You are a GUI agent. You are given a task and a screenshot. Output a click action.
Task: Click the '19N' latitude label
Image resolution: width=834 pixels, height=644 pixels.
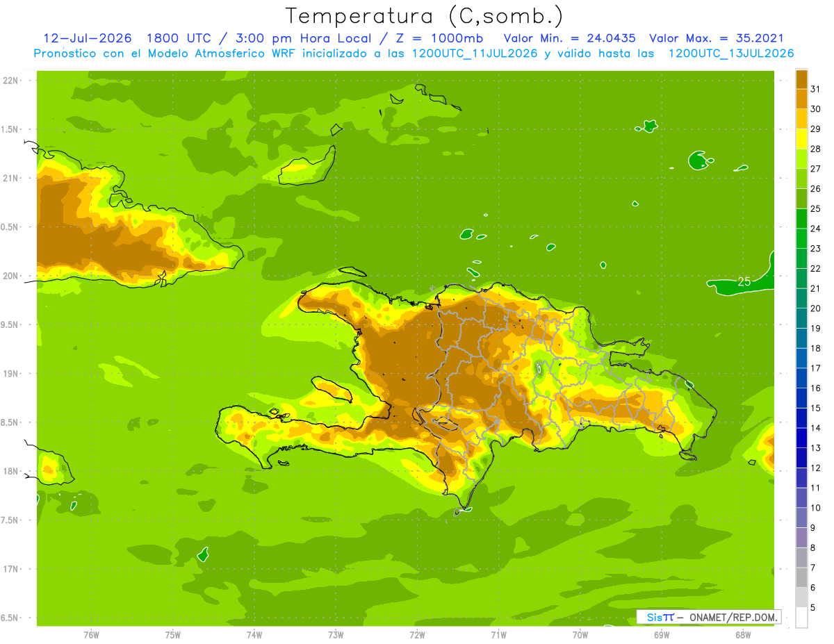point(10,374)
